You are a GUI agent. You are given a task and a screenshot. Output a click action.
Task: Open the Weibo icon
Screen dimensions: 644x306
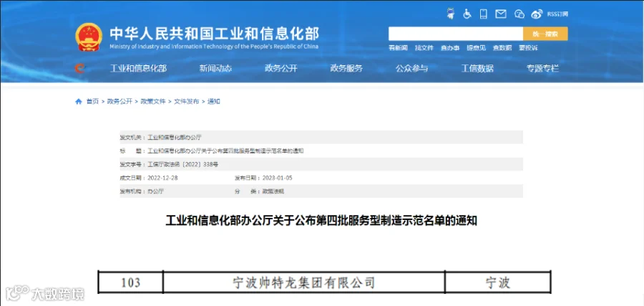point(537,14)
